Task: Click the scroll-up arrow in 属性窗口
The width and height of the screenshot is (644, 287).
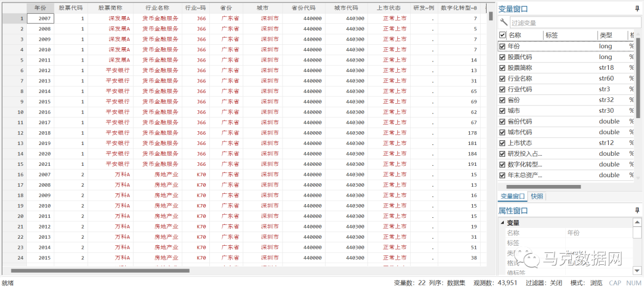Action: tap(637, 223)
